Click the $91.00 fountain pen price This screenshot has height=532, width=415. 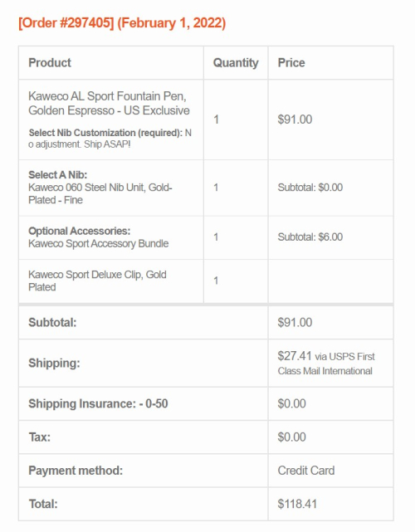[x=295, y=120]
